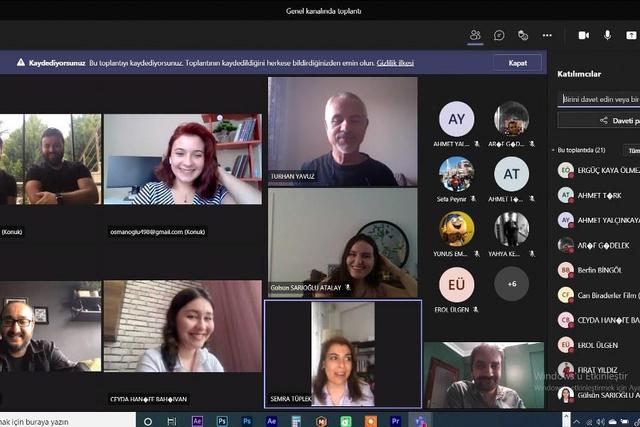Select Berfin BİNGÖL in participants list
Image resolution: width=640 pixels, height=427 pixels.
(599, 270)
